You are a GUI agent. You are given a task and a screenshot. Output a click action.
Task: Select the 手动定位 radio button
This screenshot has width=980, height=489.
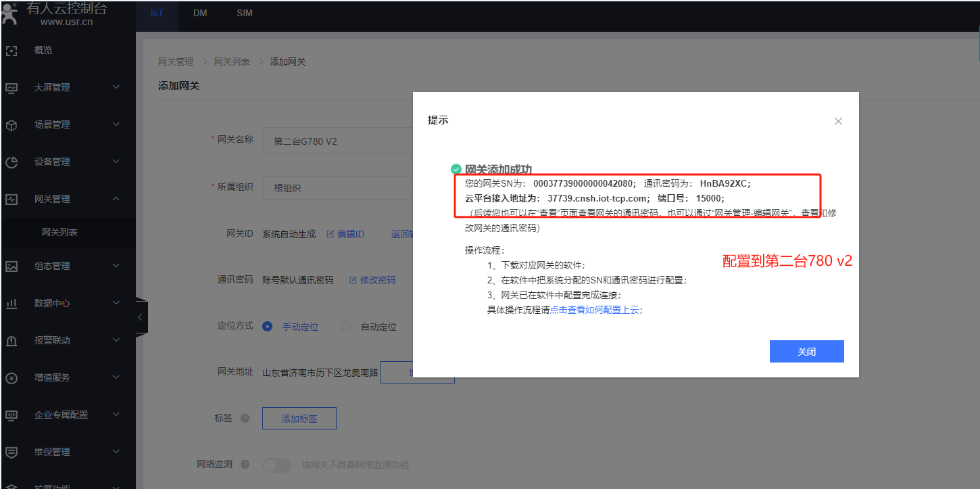click(268, 327)
